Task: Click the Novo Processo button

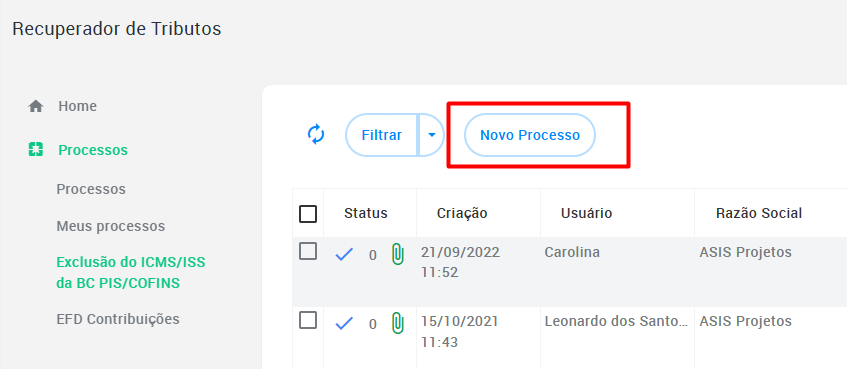Action: pos(530,135)
